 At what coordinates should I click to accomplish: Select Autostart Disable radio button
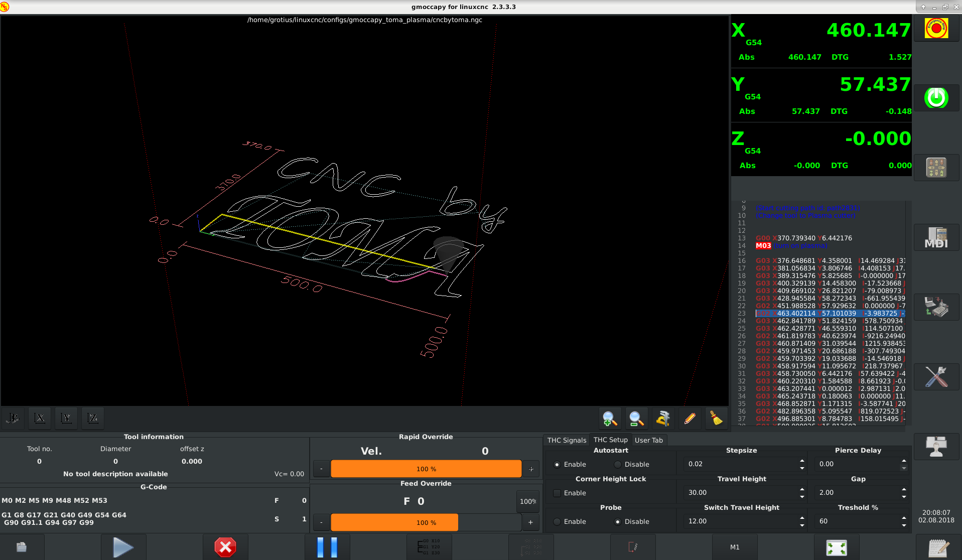(x=618, y=465)
